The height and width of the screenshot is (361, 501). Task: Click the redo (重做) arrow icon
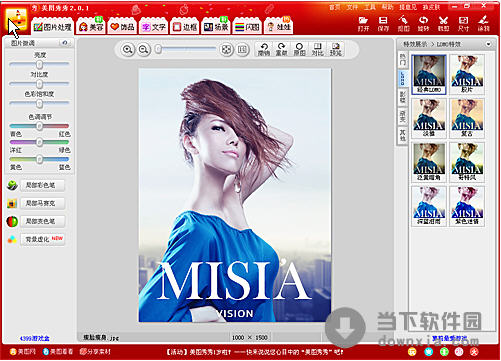(281, 49)
